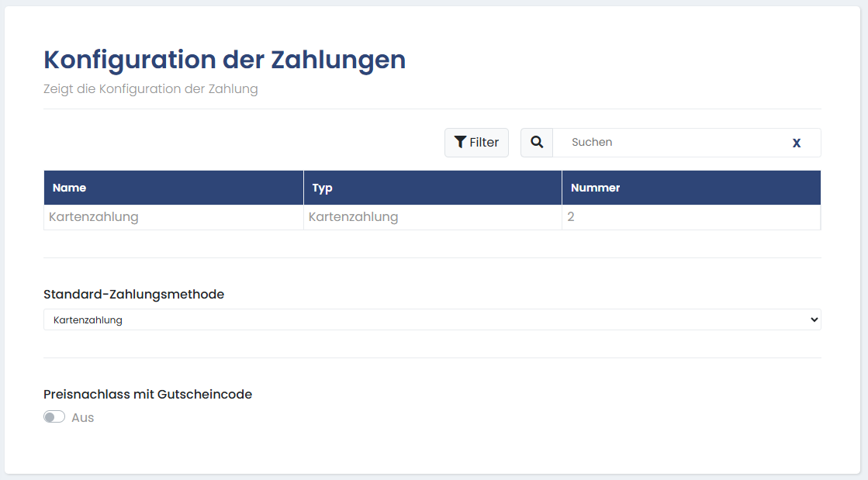Sort the table by Nummer column header

click(x=595, y=188)
